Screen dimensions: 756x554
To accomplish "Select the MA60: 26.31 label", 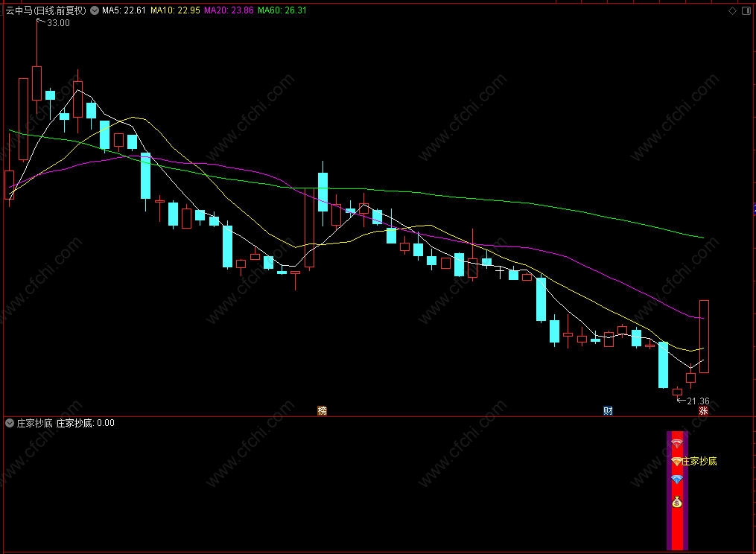I will coord(282,10).
